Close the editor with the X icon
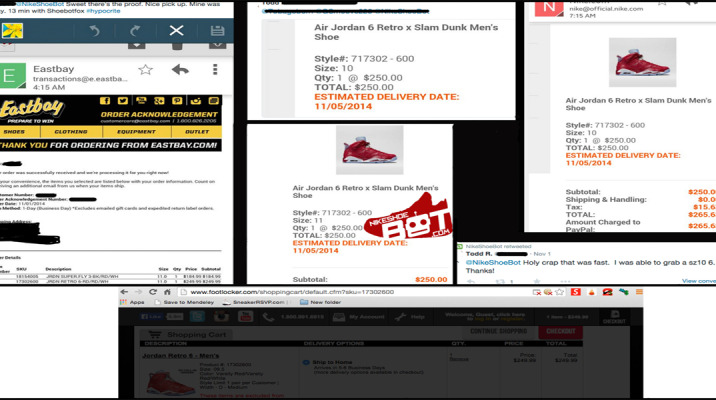Viewport: 716px width, 400px height. pos(176,31)
